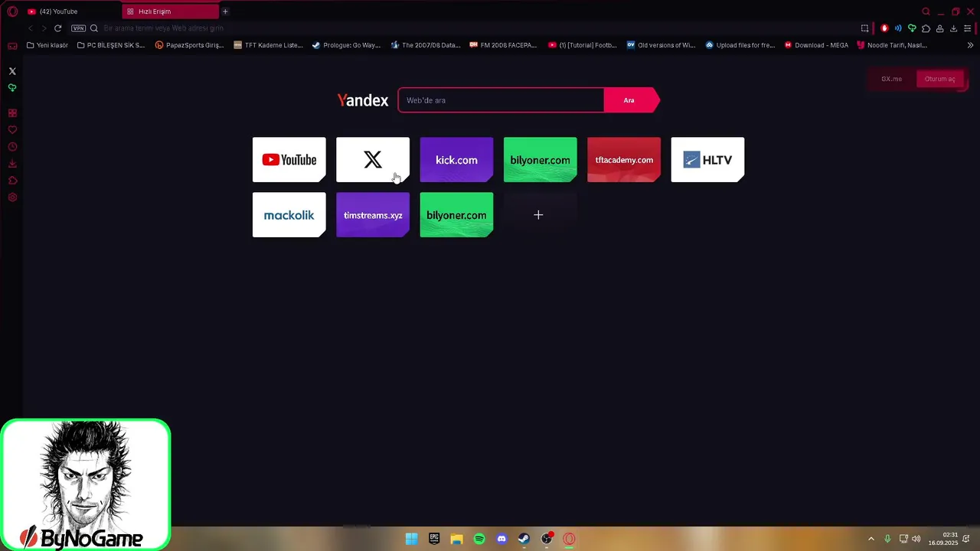Open the (1) [Tutorial] Footb bookmark
The height and width of the screenshot is (551, 980).
pyautogui.click(x=583, y=45)
